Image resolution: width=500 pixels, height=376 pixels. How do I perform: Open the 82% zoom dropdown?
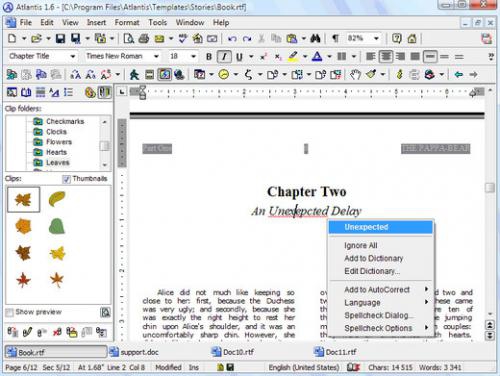coord(376,38)
